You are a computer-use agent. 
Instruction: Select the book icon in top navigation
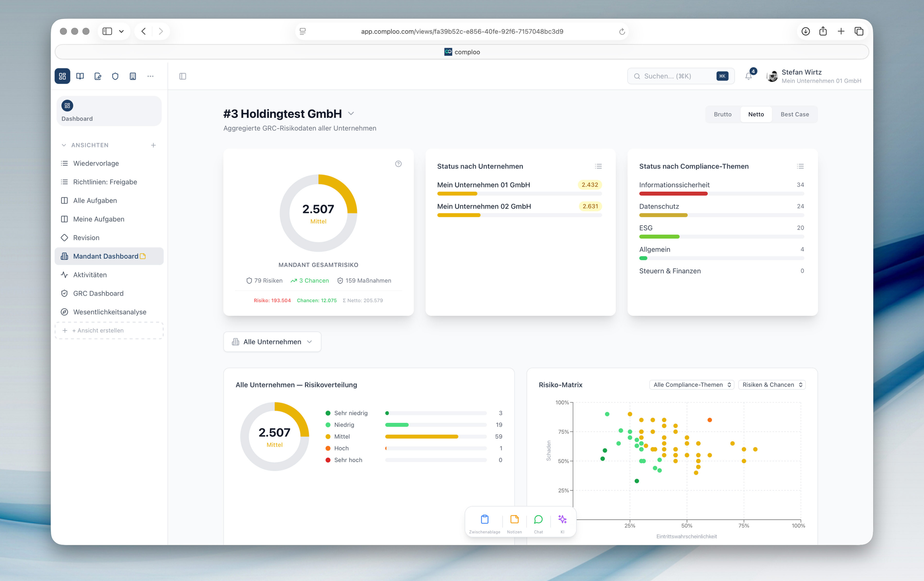point(80,76)
